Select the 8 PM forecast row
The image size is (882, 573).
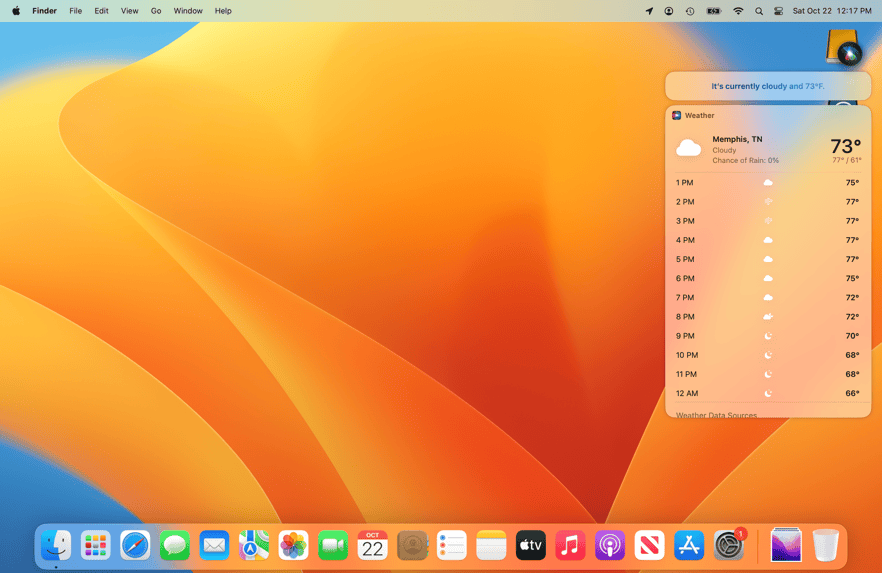[768, 317]
